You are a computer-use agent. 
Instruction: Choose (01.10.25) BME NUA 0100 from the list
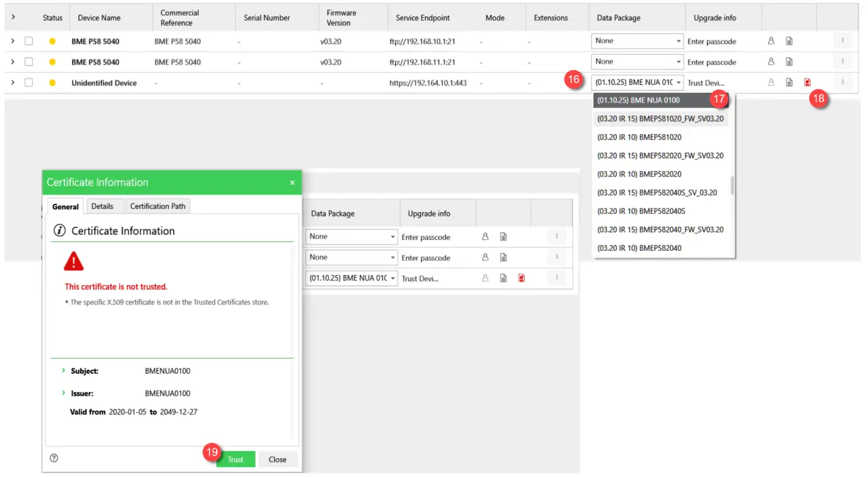661,100
